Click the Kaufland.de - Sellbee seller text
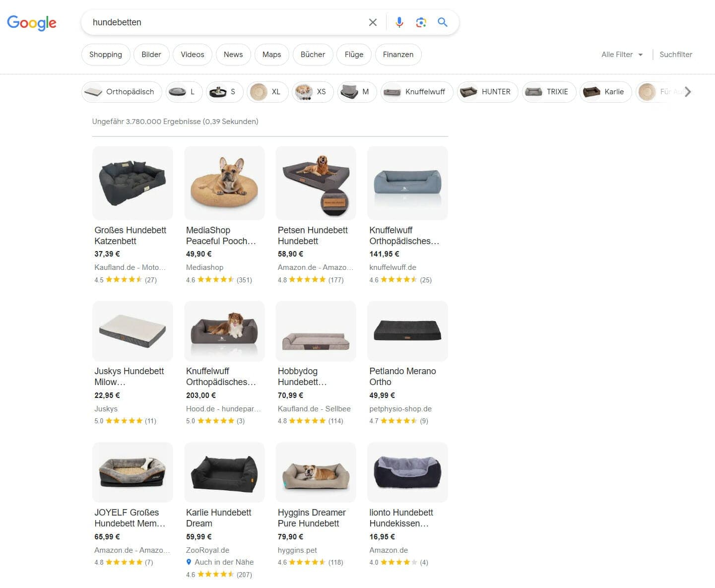715x588 pixels. pyautogui.click(x=314, y=409)
